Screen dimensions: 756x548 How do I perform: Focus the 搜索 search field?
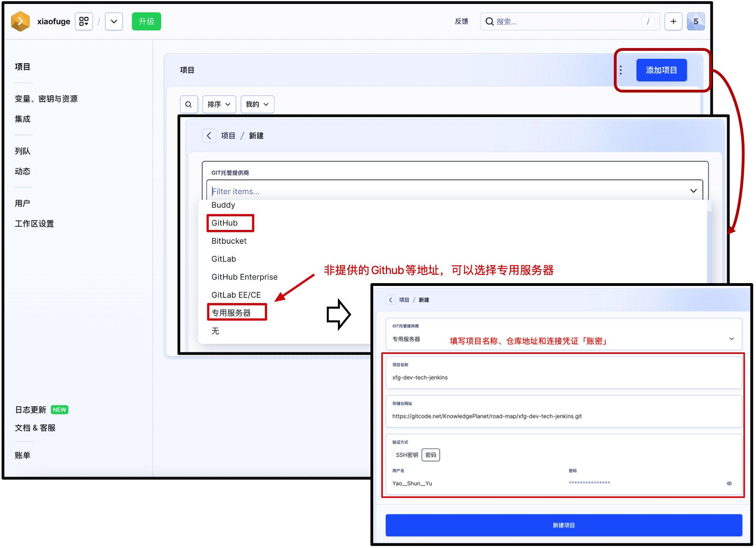[x=570, y=21]
